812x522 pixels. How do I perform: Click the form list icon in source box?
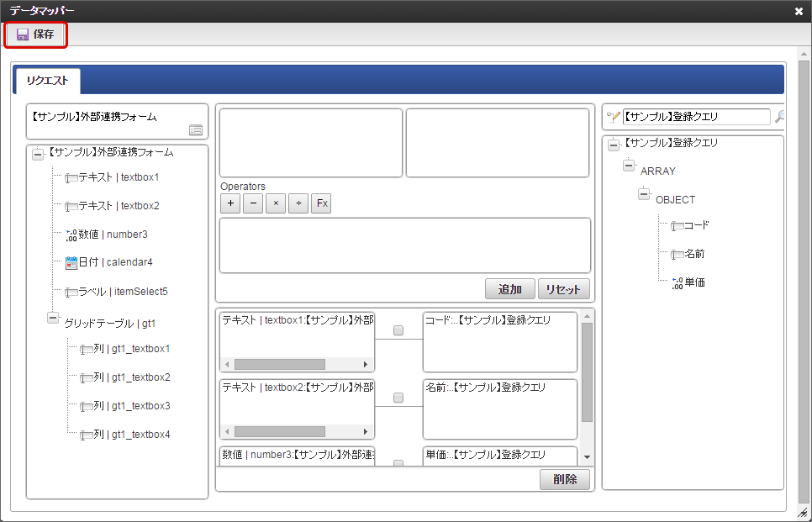(195, 129)
